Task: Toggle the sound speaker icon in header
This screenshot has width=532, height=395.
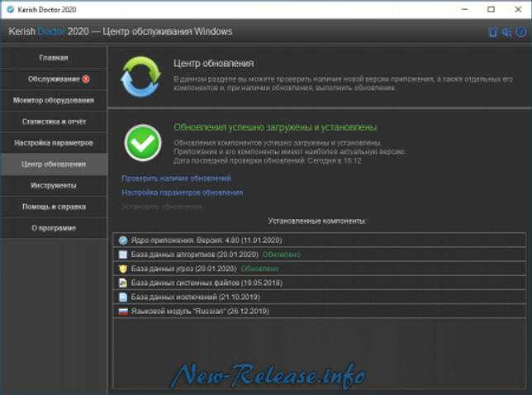Action: [507, 32]
